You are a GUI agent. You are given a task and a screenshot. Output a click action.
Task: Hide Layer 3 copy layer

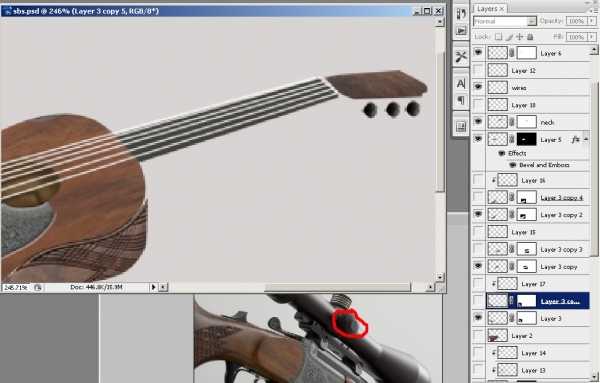coord(478,266)
